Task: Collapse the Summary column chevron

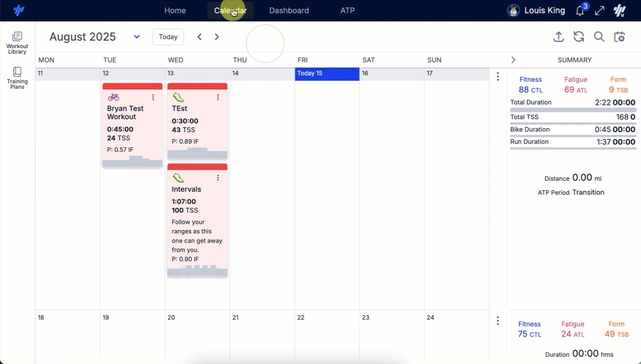Action: tap(513, 60)
